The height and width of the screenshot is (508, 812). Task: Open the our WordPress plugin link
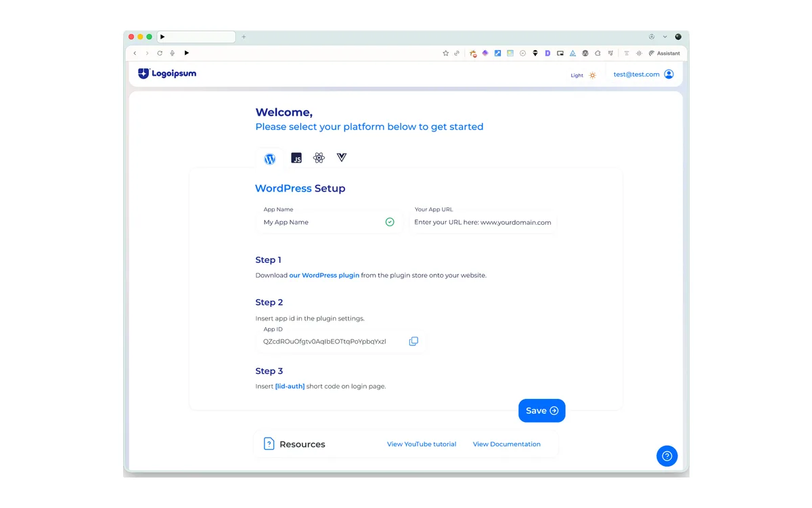point(324,276)
